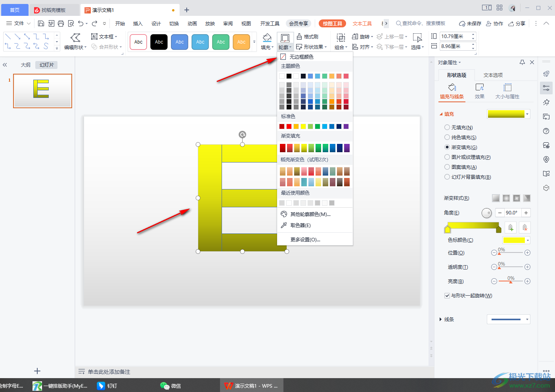The height and width of the screenshot is (392, 555).
Task: Collapse the Fill (填充) section
Action: [441, 114]
